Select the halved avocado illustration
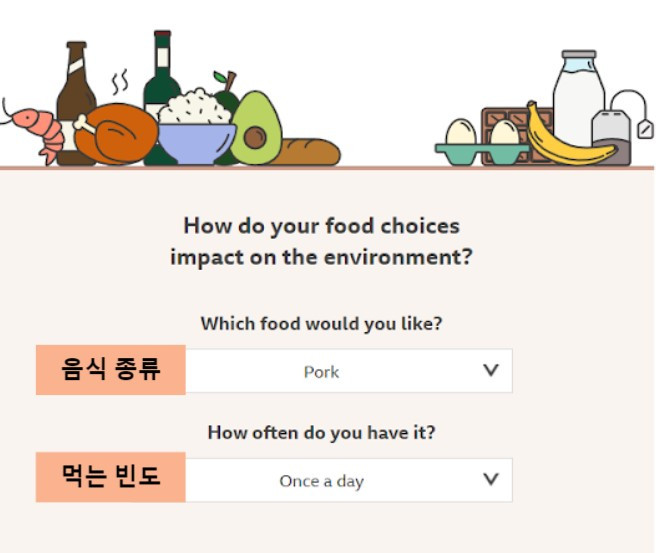 coord(256,130)
